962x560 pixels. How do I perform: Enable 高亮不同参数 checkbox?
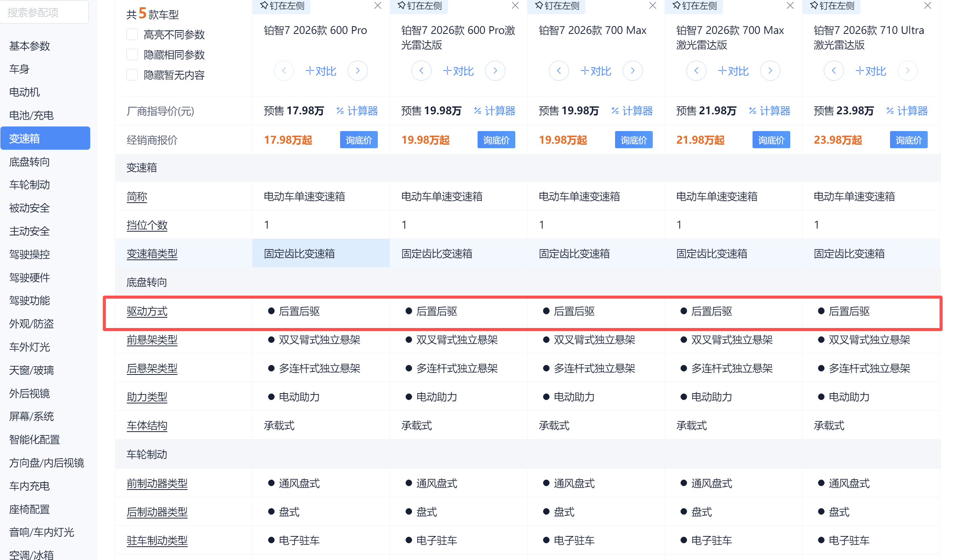click(132, 34)
